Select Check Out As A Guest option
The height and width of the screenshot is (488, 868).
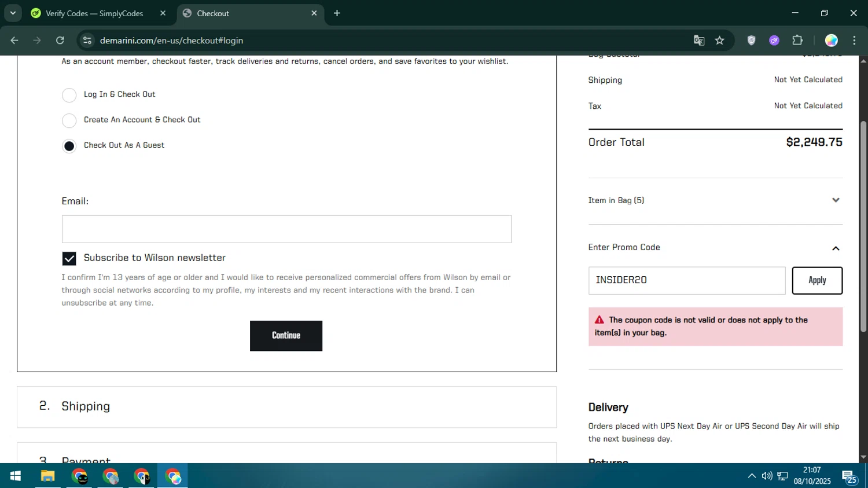tap(69, 146)
